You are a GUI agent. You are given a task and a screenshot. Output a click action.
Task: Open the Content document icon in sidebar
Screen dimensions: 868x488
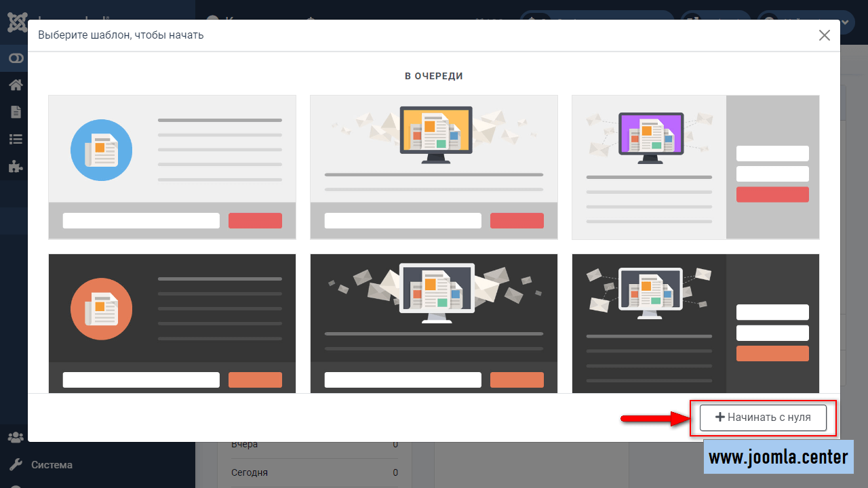[16, 112]
